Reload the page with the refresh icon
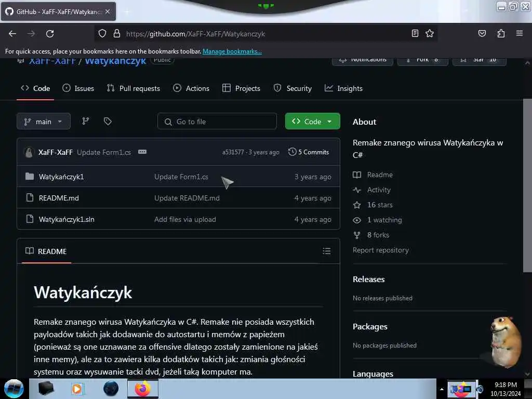 tap(50, 34)
